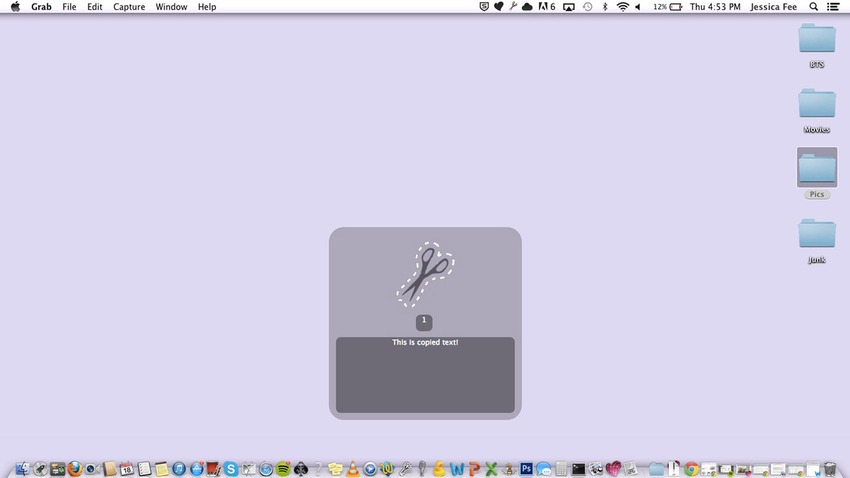Screen dimensions: 850x478
Task: Click the File menu
Action: [69, 7]
